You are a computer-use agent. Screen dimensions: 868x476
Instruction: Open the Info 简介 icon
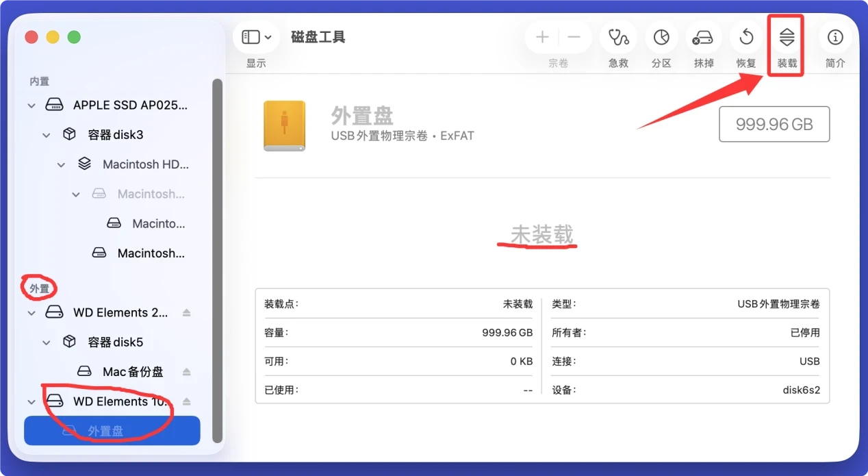835,37
